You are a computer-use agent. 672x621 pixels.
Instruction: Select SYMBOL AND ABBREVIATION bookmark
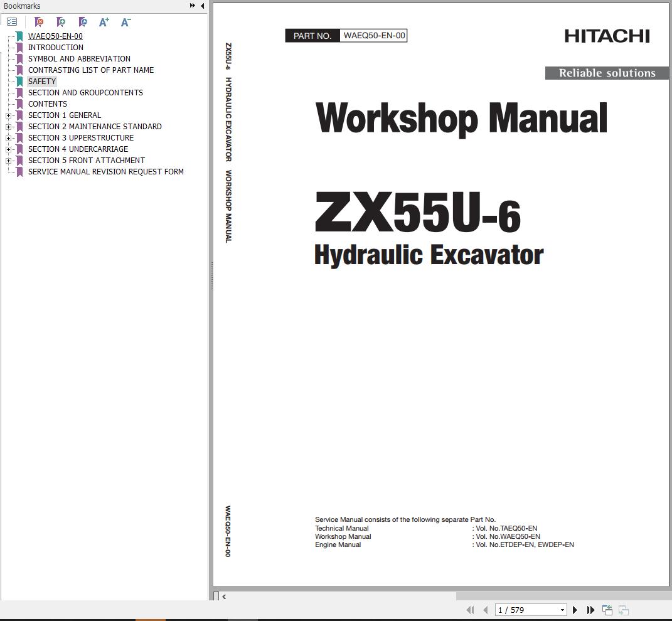click(x=79, y=59)
